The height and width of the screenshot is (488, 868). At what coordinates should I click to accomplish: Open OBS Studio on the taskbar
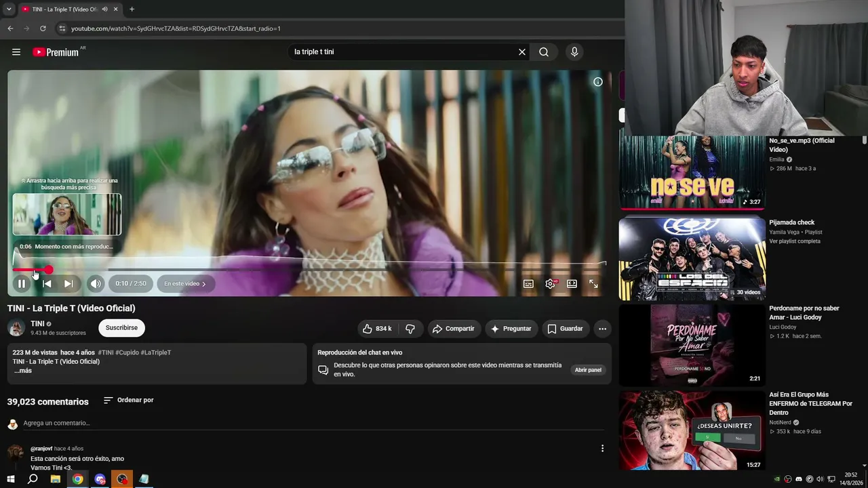(x=122, y=479)
